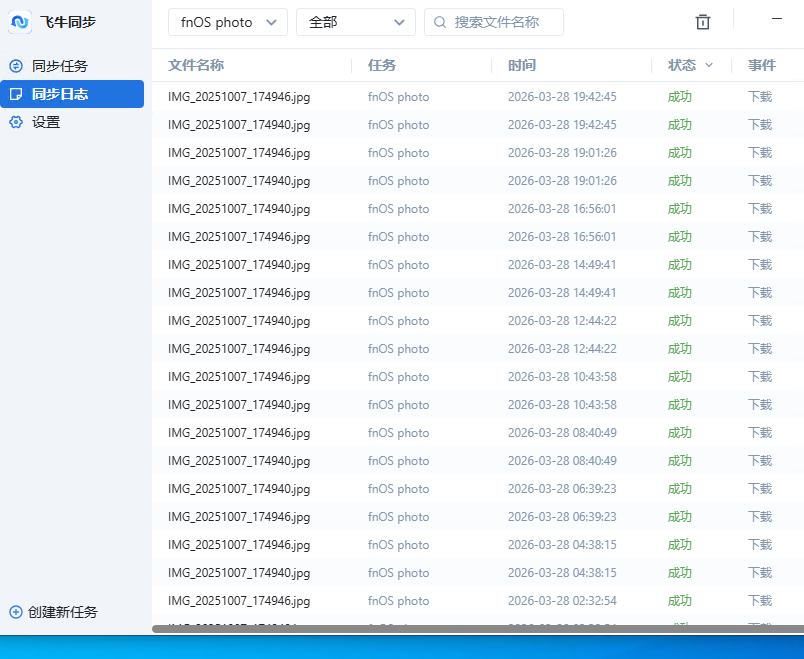This screenshot has height=659, width=804.
Task: Click fnOS photo task in the 02:32:54 row
Action: click(398, 601)
